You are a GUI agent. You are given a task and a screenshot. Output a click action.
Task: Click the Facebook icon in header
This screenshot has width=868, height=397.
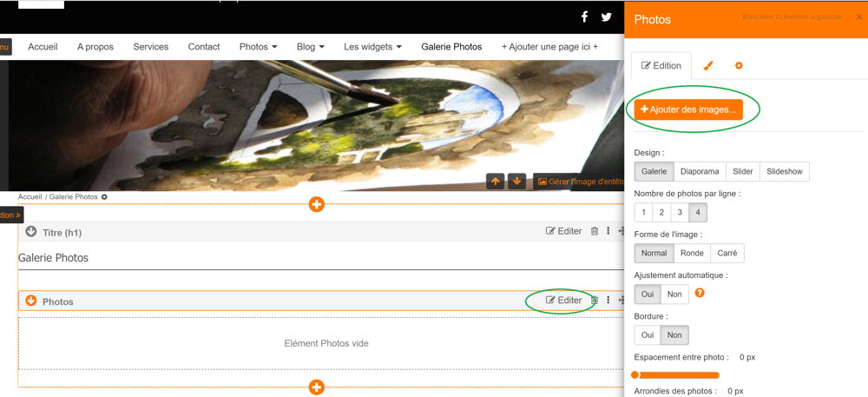(584, 17)
